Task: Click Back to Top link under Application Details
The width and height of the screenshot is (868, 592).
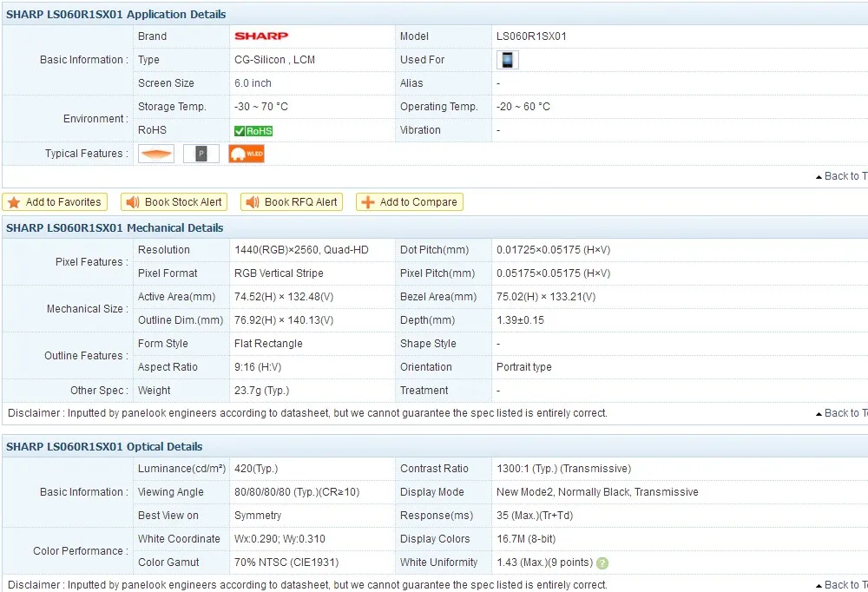Action: (841, 176)
